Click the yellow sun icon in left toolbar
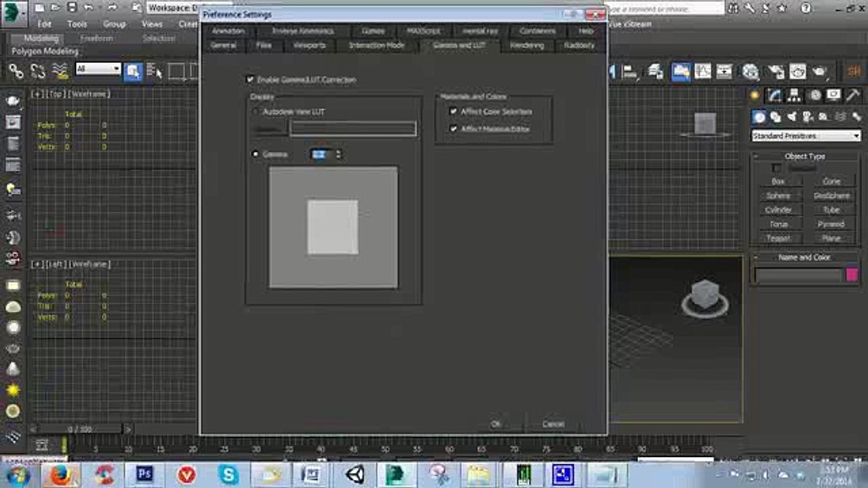Screen dimensions: 868x488 click(13, 390)
